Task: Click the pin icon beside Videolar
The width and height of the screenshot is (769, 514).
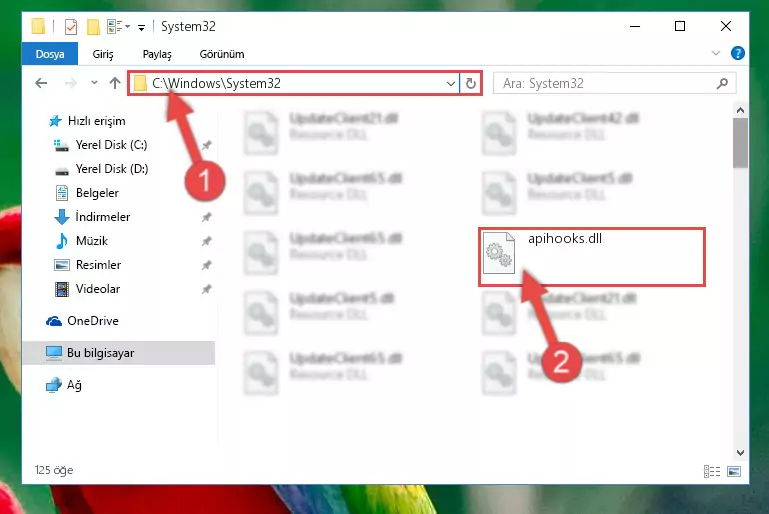Action: pyautogui.click(x=206, y=289)
